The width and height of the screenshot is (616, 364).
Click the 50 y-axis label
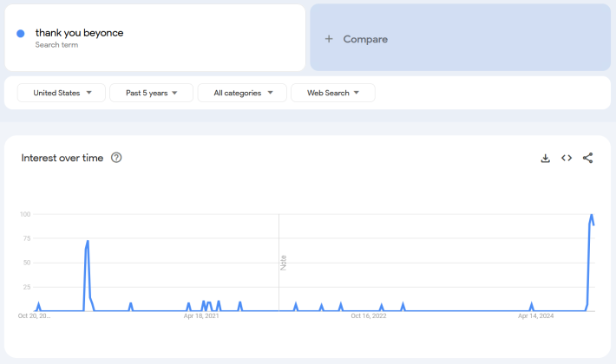tap(27, 263)
